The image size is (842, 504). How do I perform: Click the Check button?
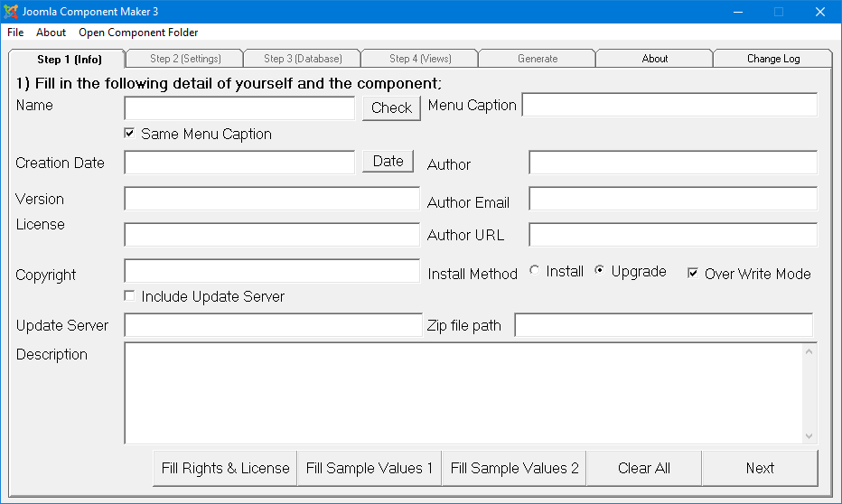(x=391, y=107)
